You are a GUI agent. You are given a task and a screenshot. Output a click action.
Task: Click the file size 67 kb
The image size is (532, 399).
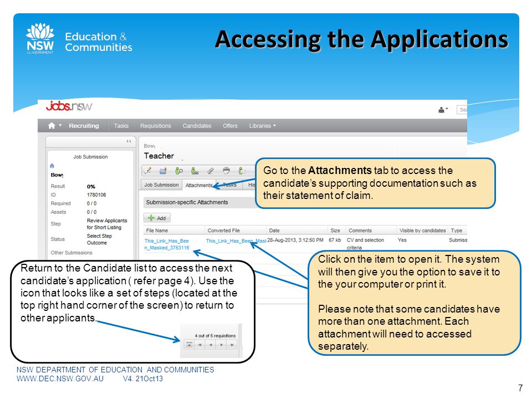coord(335,240)
